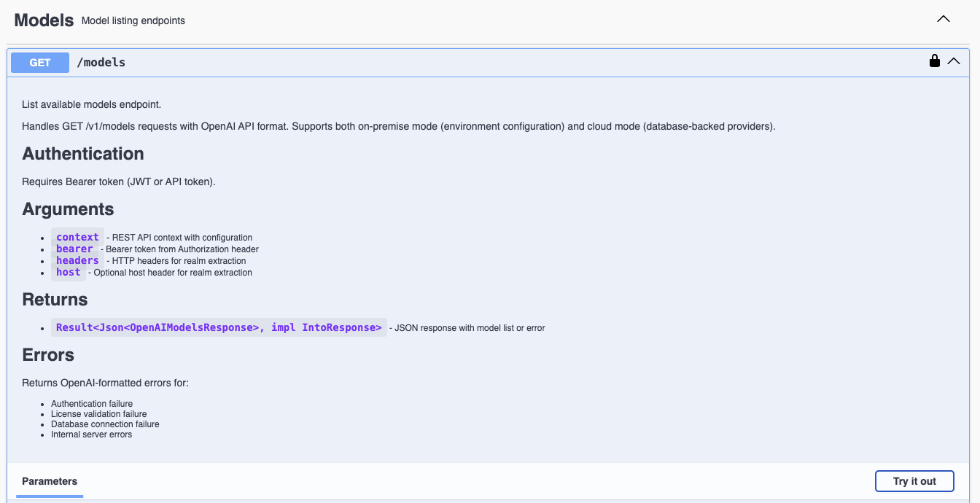The image size is (980, 503).
Task: Click the Result<Json<OpenAIModelsResponse>> return type code
Action: (x=219, y=327)
